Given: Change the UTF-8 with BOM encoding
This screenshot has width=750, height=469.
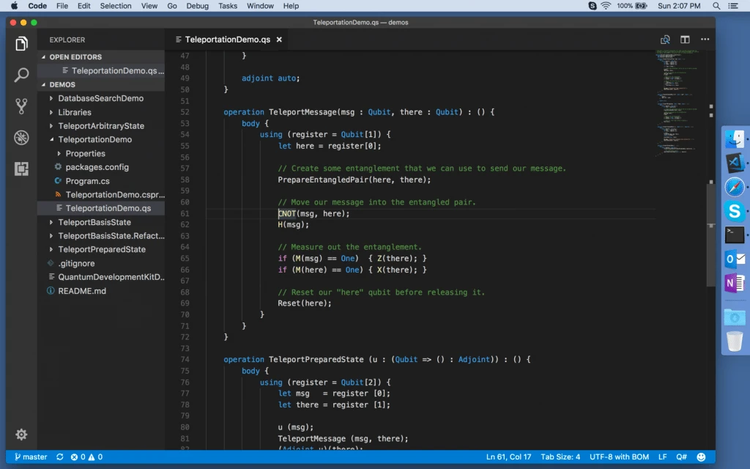Looking at the screenshot, I should [618, 457].
